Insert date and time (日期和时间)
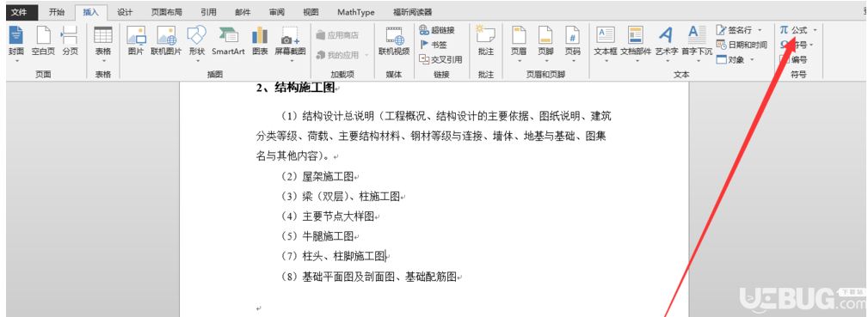Viewport: 868px width, 317px height. tap(742, 45)
